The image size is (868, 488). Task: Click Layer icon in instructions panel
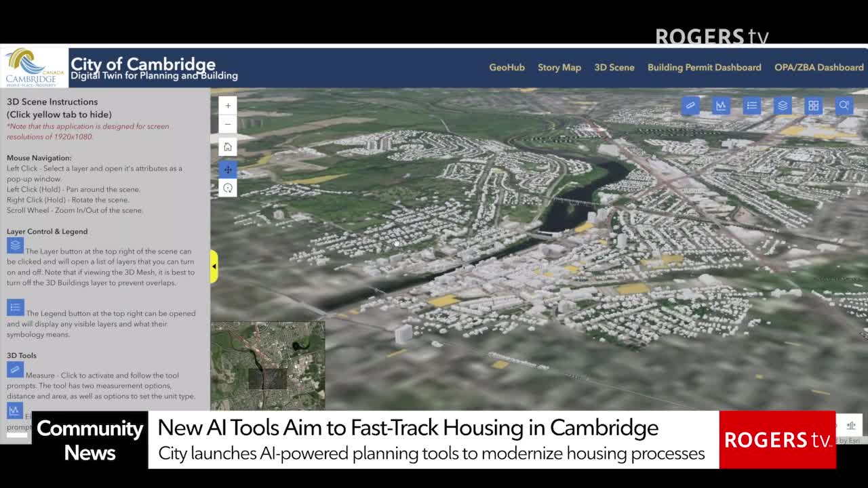(16, 245)
